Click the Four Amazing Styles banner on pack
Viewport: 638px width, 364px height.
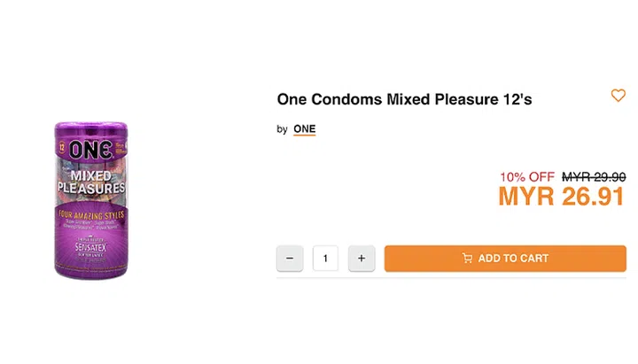91,215
